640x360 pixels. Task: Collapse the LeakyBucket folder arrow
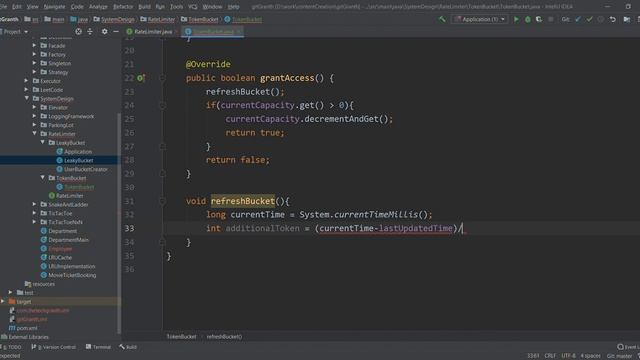coord(42,142)
